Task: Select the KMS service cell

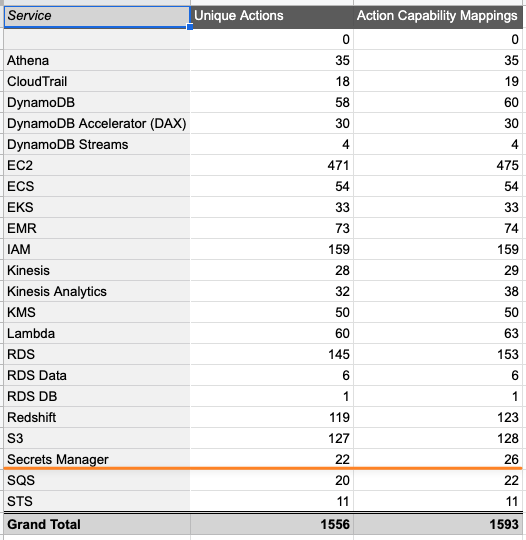Action: point(97,312)
